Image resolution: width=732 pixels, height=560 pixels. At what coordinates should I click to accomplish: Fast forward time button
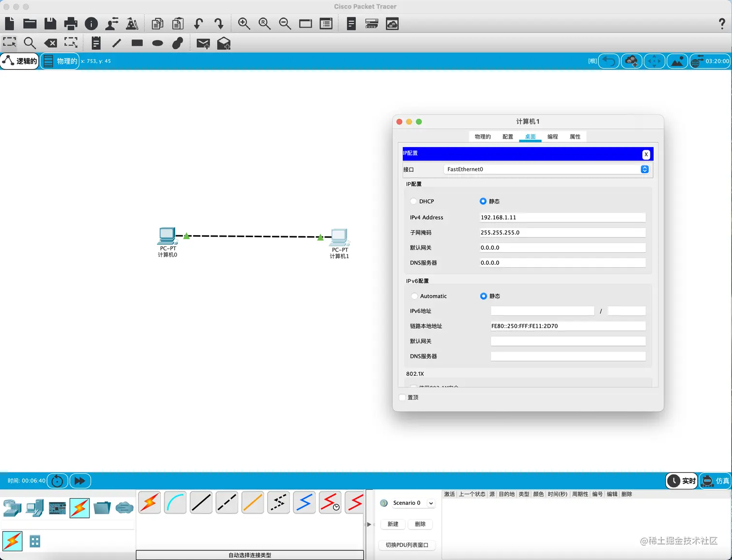80,481
